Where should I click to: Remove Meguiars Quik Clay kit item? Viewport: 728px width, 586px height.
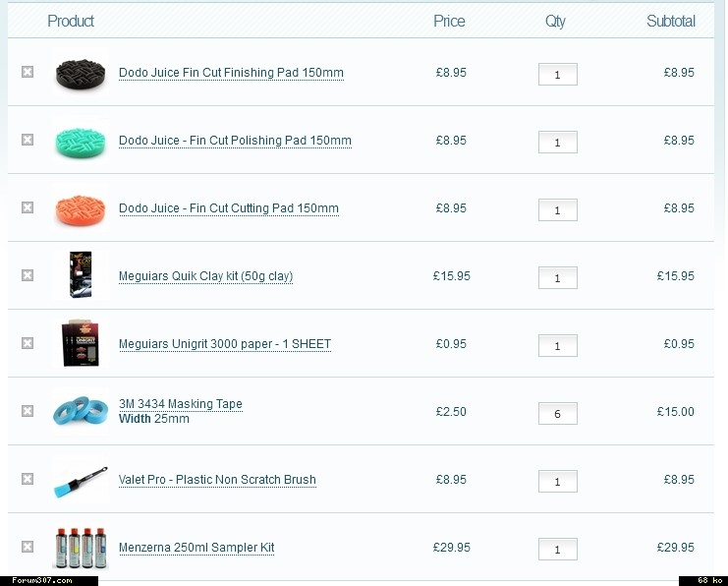click(28, 275)
